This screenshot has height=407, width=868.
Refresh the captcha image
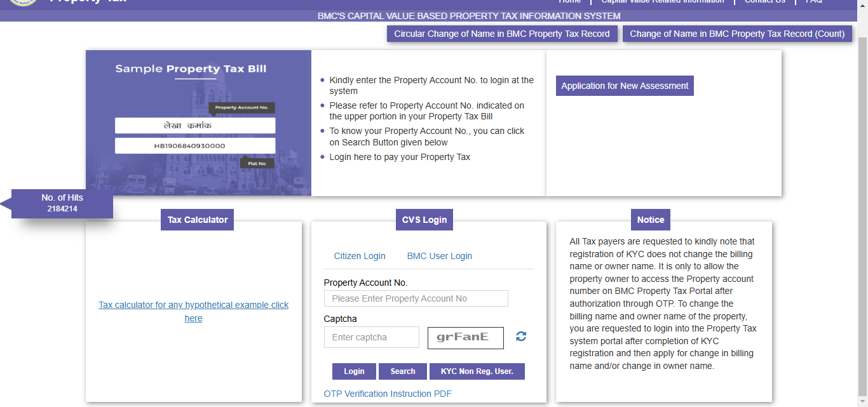(521, 337)
